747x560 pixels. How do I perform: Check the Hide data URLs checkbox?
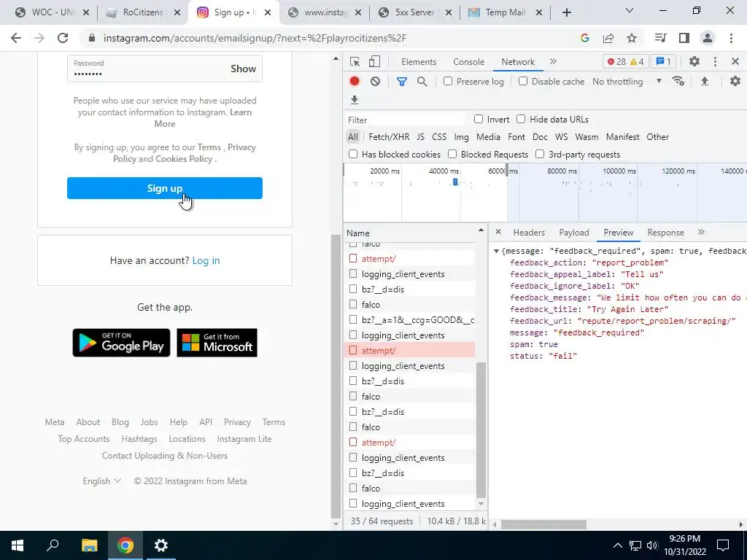521,119
